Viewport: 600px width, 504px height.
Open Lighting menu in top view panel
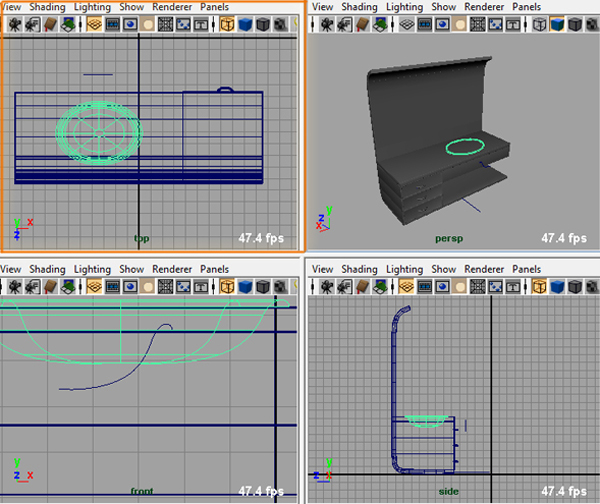click(x=92, y=7)
